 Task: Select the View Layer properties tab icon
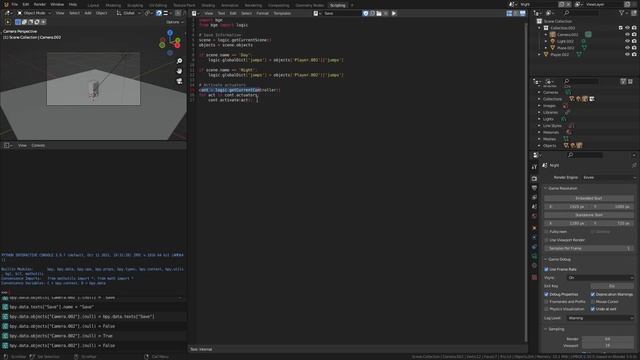[534, 197]
